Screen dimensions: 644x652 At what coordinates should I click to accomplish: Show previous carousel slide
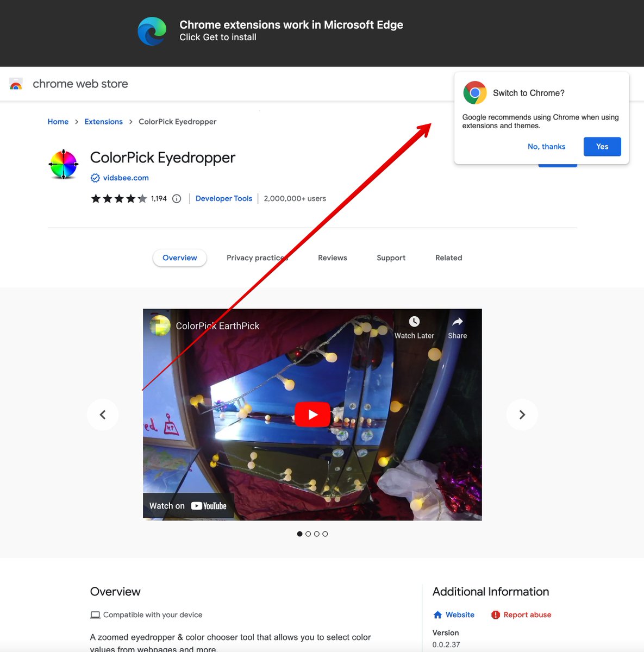tap(103, 415)
